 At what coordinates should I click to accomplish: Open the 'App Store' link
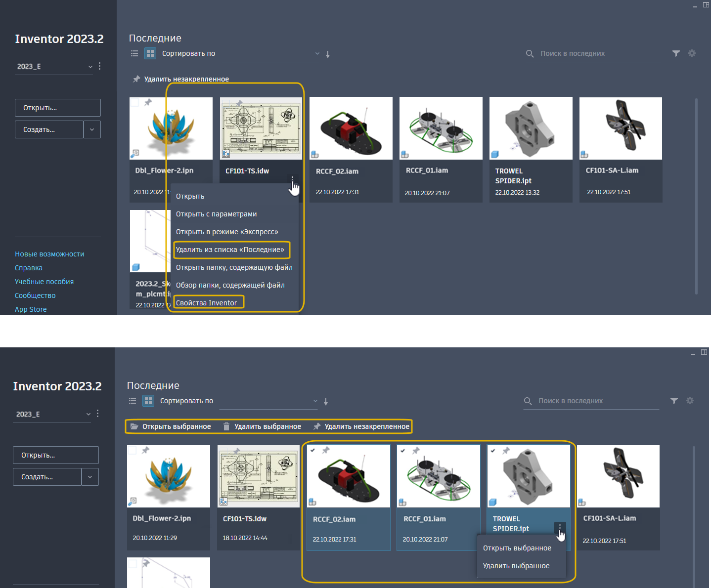pyautogui.click(x=31, y=309)
